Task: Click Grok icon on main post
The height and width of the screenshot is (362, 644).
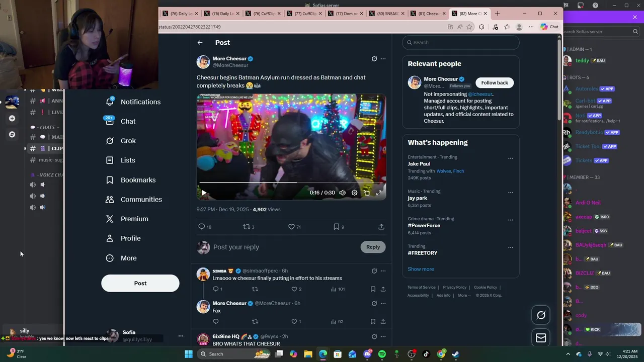Action: 374,59
